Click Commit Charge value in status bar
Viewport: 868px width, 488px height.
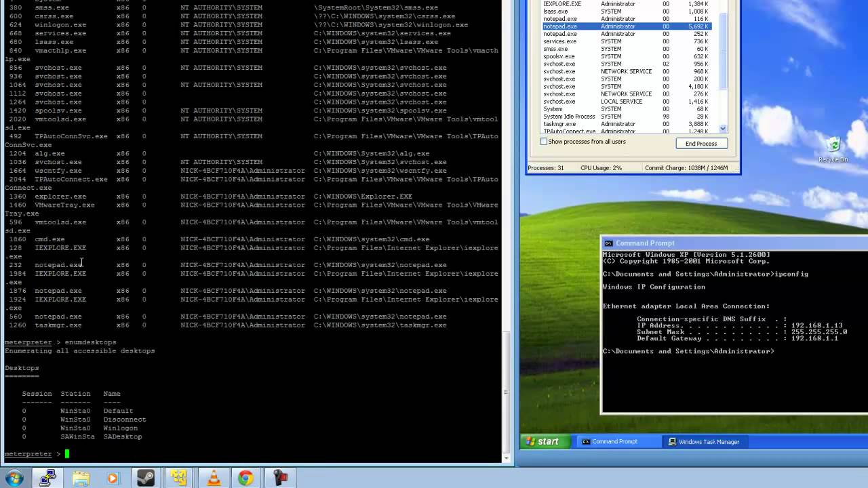(686, 168)
